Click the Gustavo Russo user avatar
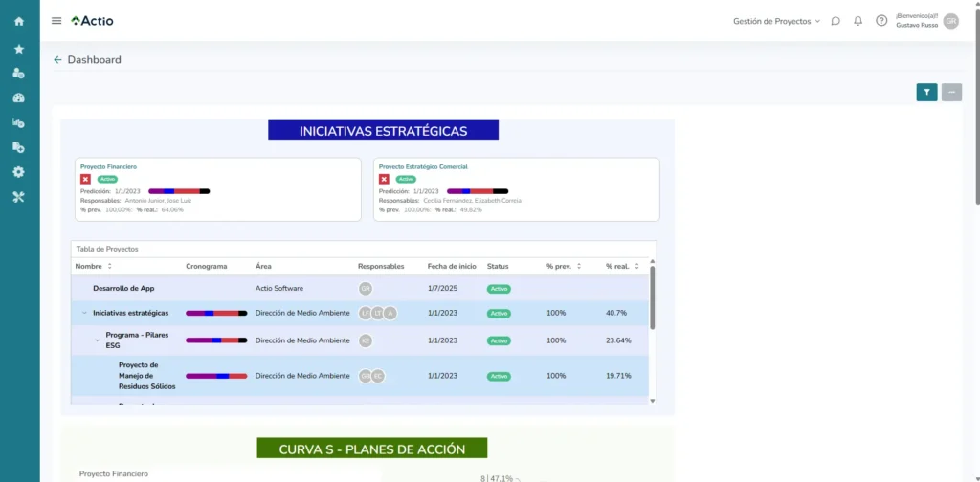 click(950, 21)
